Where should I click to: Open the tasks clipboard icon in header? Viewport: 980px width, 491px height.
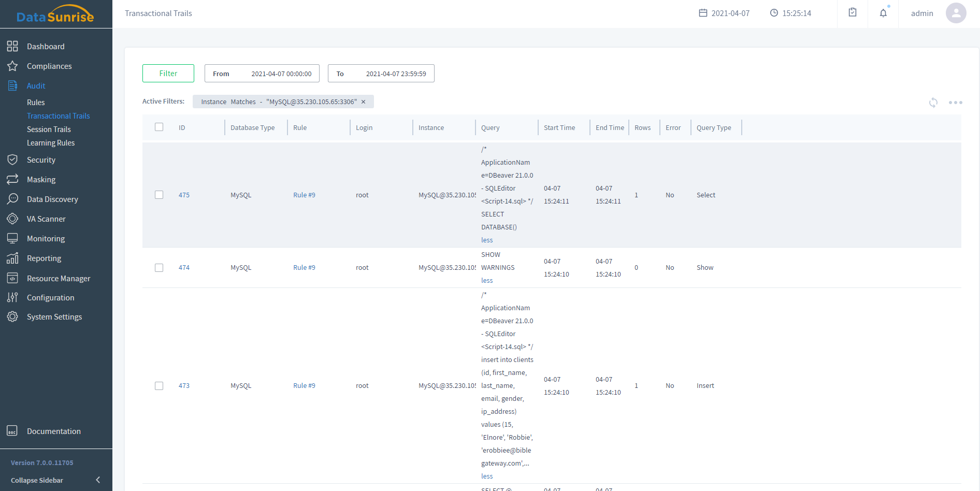pos(853,12)
